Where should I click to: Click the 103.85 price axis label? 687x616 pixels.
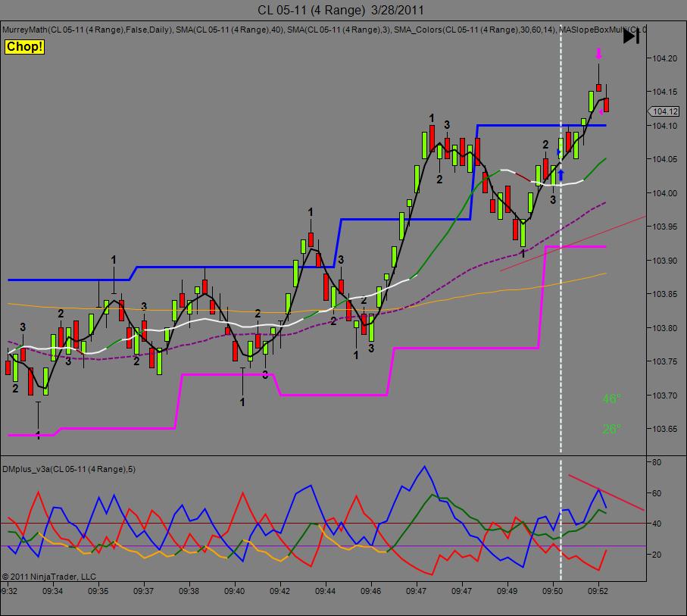coord(664,294)
